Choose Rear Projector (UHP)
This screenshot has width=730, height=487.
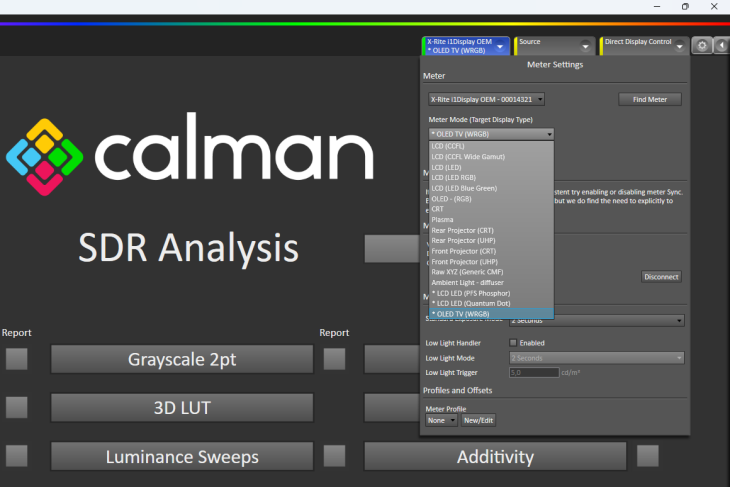(491, 241)
